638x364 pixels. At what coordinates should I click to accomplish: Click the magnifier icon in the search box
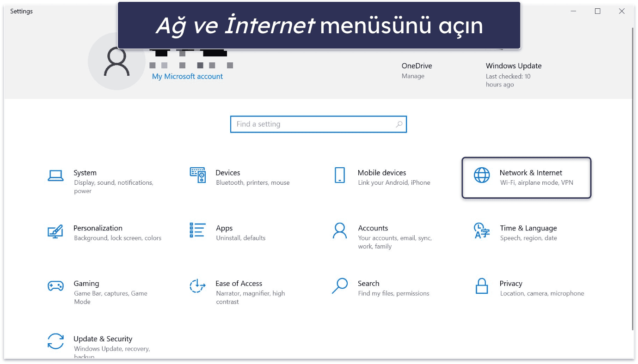click(399, 124)
